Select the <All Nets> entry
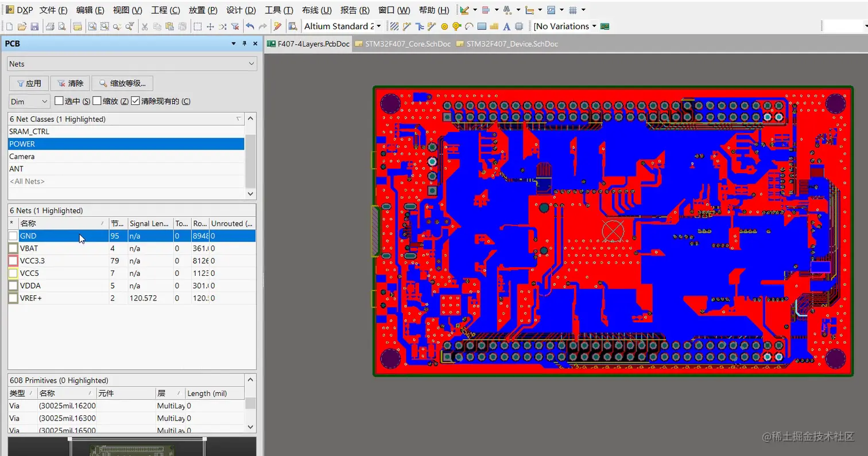 click(x=126, y=181)
